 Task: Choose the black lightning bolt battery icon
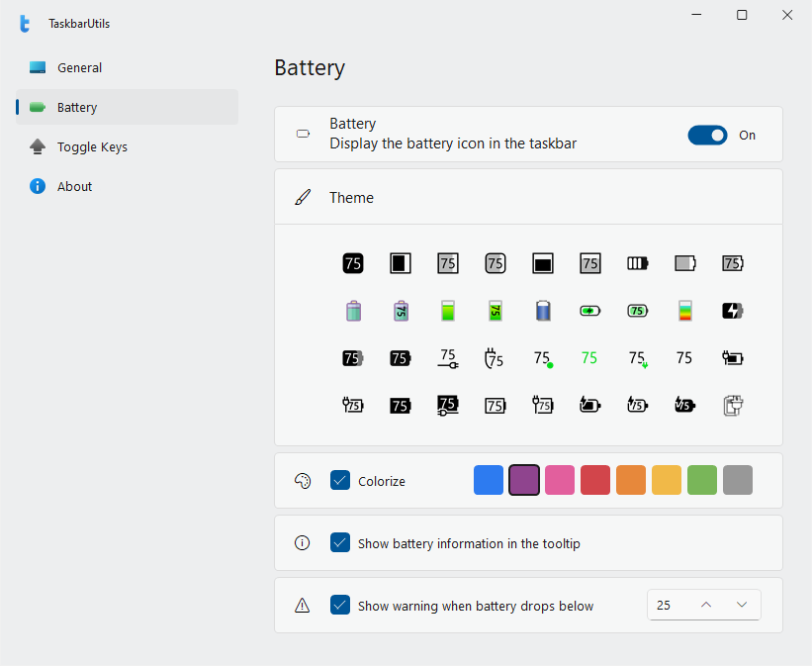click(x=732, y=311)
